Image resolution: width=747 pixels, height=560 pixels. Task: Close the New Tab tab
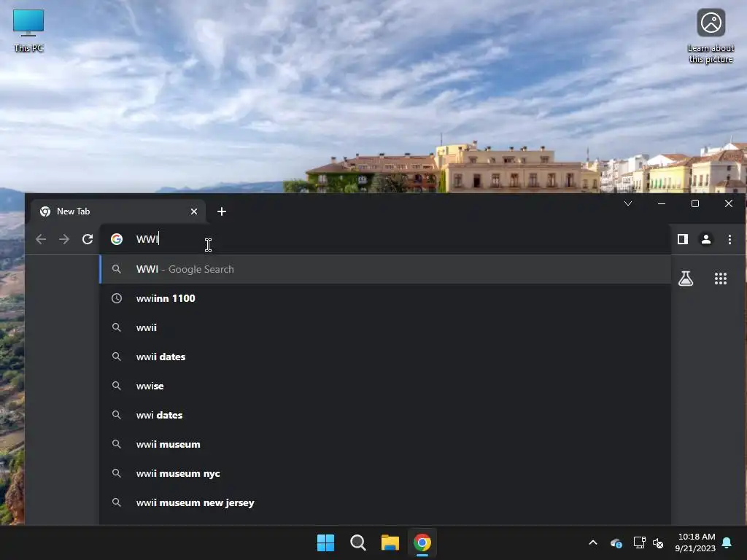[194, 211]
